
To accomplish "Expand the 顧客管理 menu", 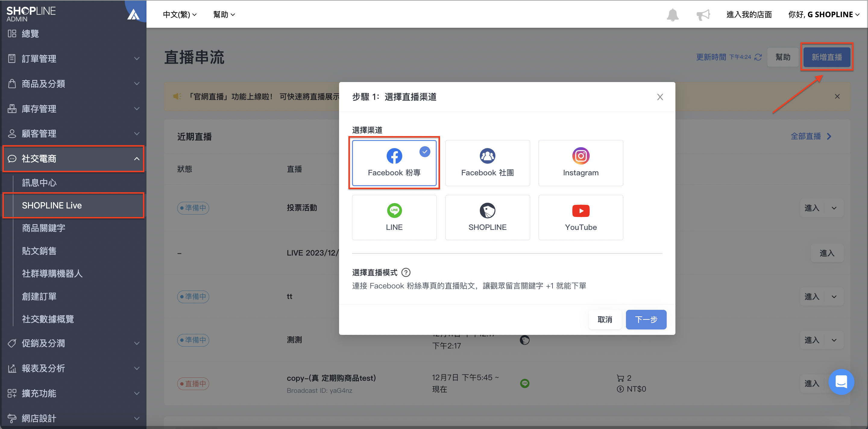I will pyautogui.click(x=73, y=134).
